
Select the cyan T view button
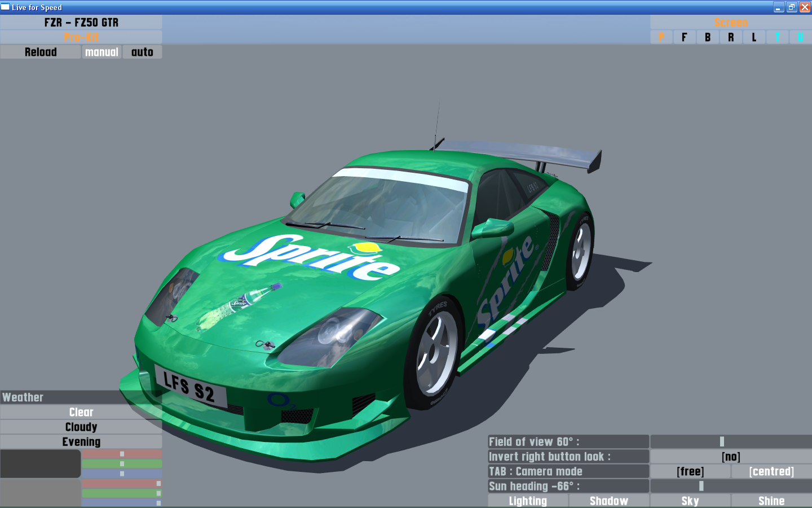(777, 37)
